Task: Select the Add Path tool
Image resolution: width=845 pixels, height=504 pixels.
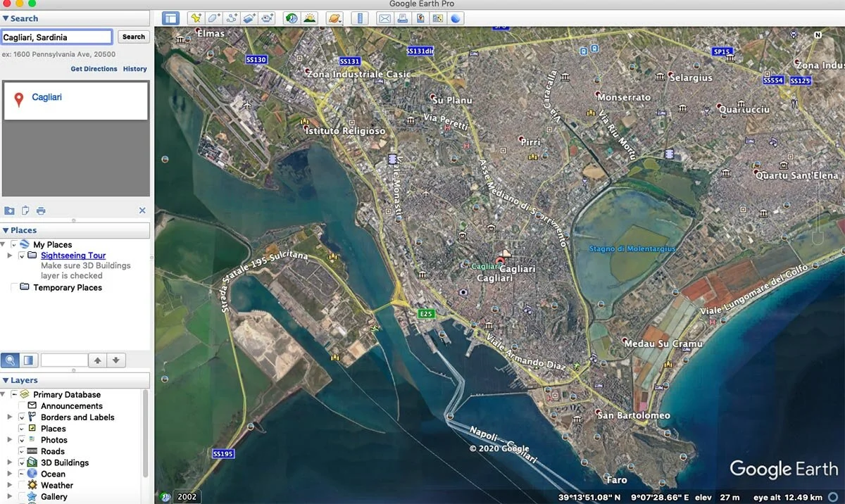Action: pyautogui.click(x=232, y=18)
